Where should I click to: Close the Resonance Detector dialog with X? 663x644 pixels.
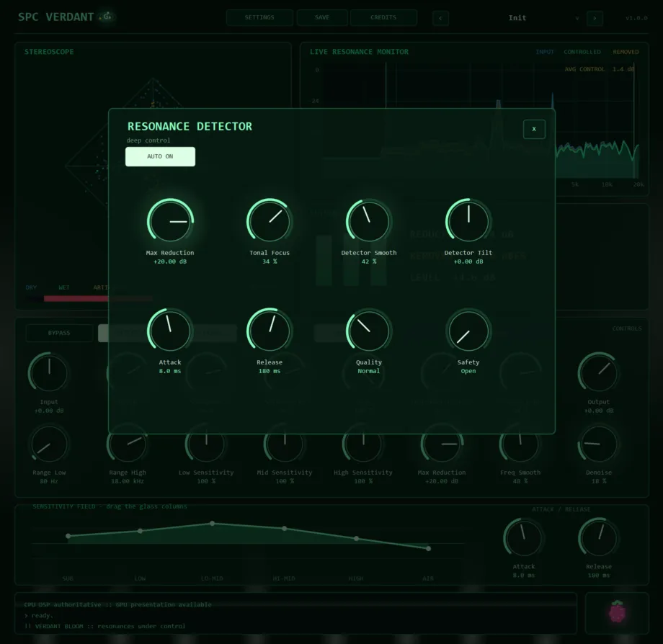[534, 129]
